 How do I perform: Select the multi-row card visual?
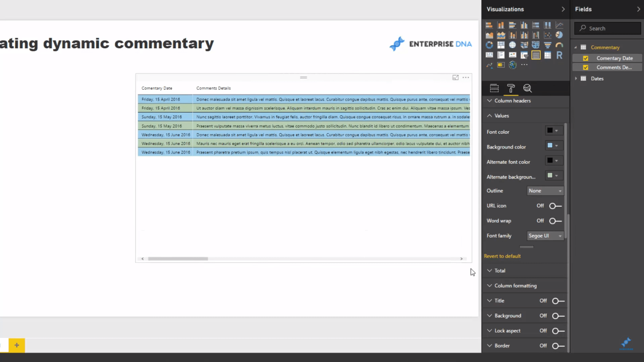pos(501,55)
